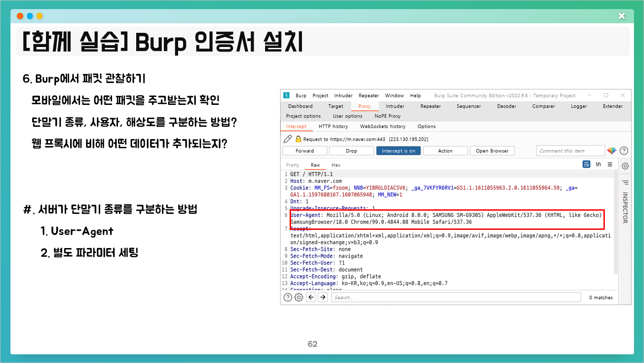Select the Raw view tab
The height and width of the screenshot is (363, 644).
tap(315, 165)
